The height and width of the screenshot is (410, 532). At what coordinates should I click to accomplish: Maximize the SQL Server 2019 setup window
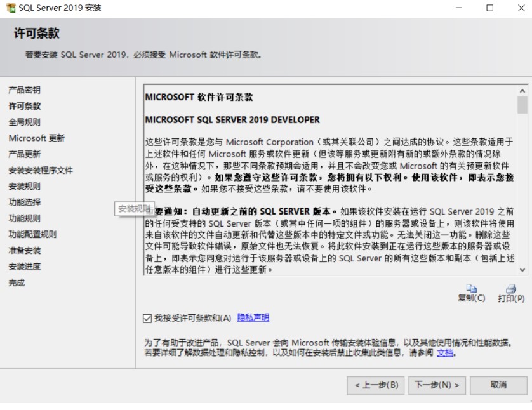point(490,8)
